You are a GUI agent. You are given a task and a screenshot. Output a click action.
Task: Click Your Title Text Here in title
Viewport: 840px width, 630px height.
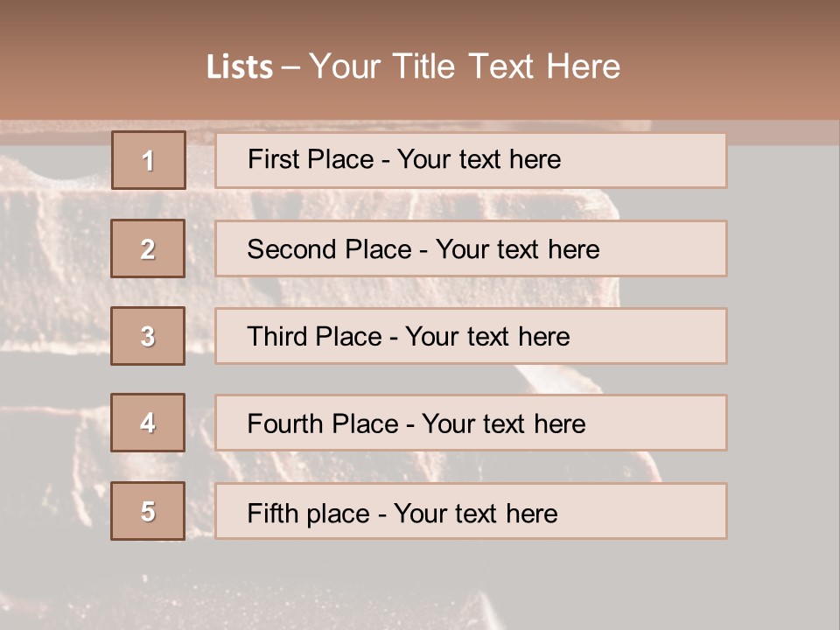click(465, 66)
